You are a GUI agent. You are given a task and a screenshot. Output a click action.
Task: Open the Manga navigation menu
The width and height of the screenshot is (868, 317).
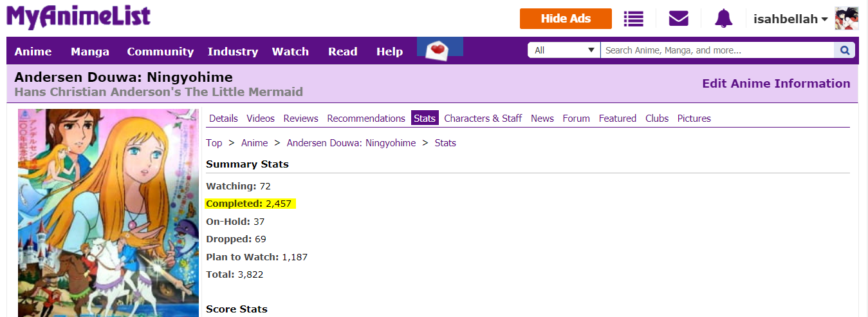(90, 52)
